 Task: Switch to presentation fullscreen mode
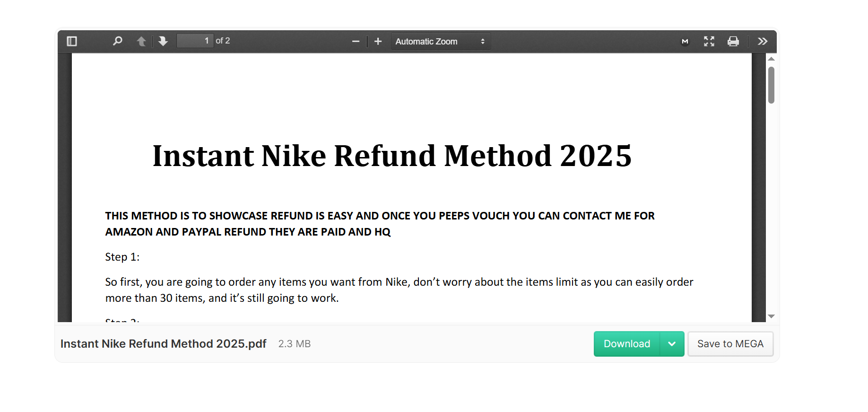click(x=709, y=42)
